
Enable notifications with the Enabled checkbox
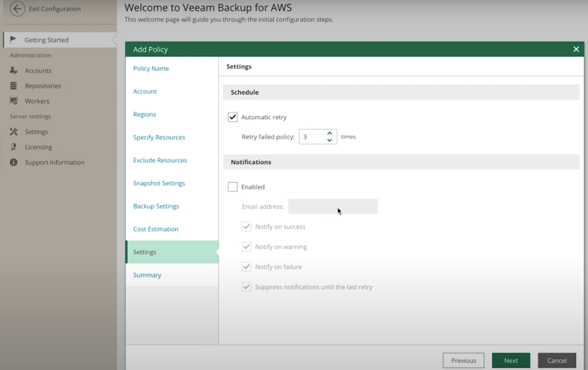[x=234, y=186]
